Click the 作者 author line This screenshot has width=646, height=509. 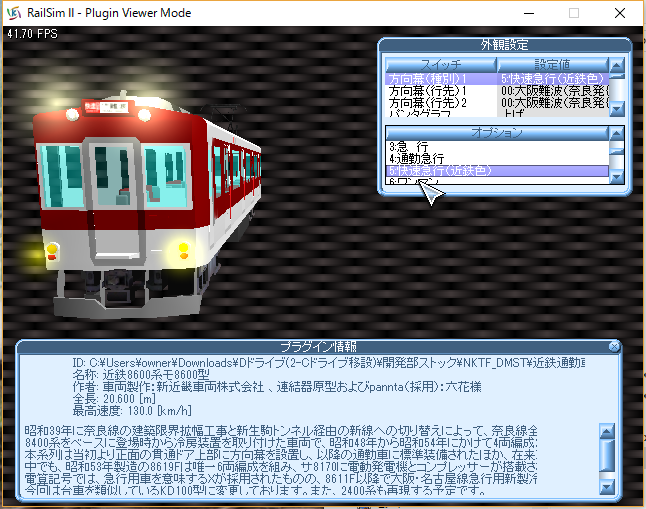pos(277,387)
